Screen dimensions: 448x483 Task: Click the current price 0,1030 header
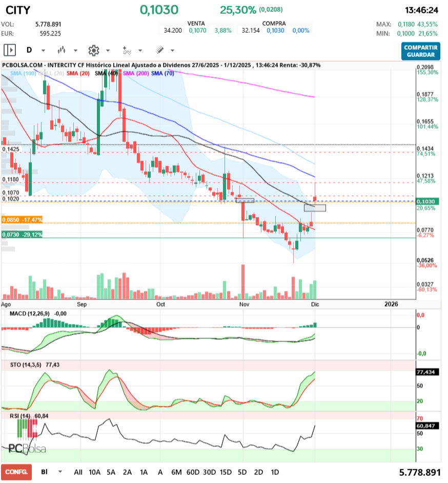coord(159,10)
